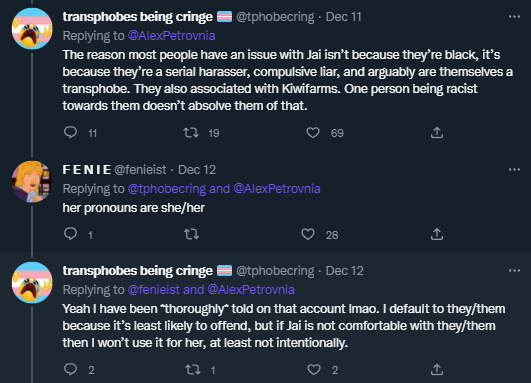Retweet the last tweet with 1 retweet

[x=193, y=369]
